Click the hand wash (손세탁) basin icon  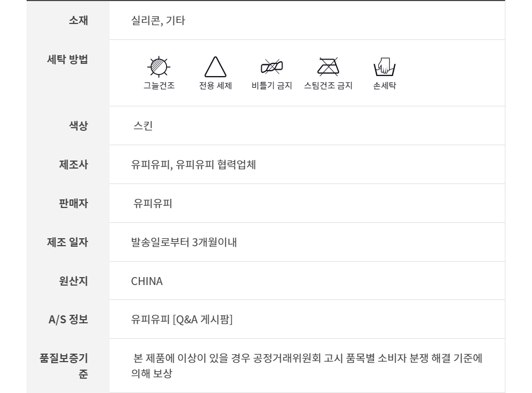click(x=385, y=66)
